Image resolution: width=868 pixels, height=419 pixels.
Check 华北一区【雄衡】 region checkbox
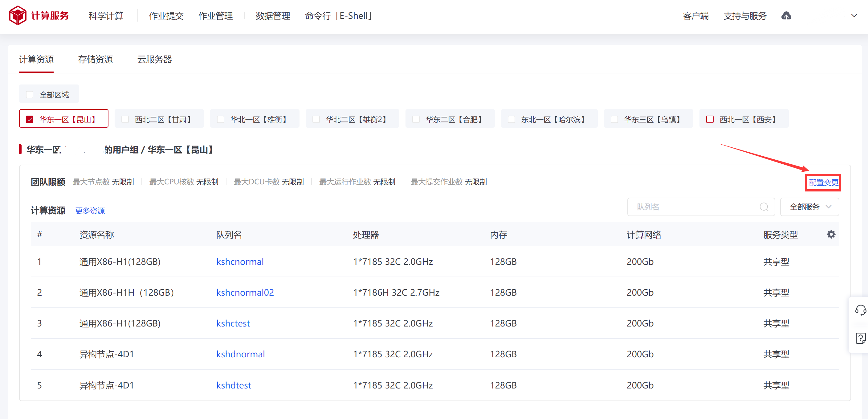(x=221, y=119)
